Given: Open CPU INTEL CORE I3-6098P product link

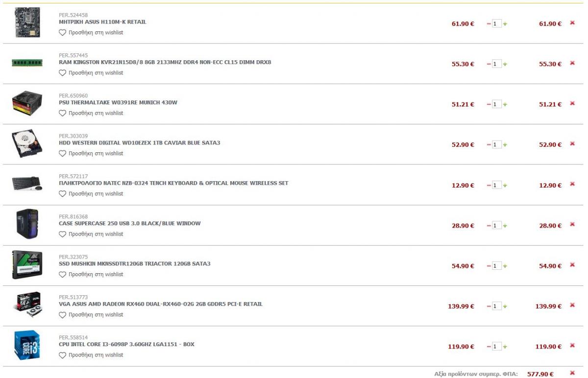Looking at the screenshot, I should 126,344.
